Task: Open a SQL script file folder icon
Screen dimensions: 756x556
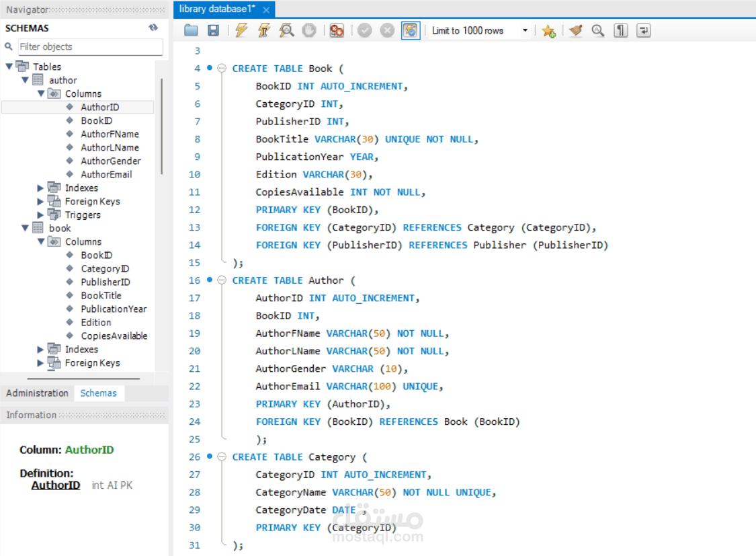Action: 191,30
